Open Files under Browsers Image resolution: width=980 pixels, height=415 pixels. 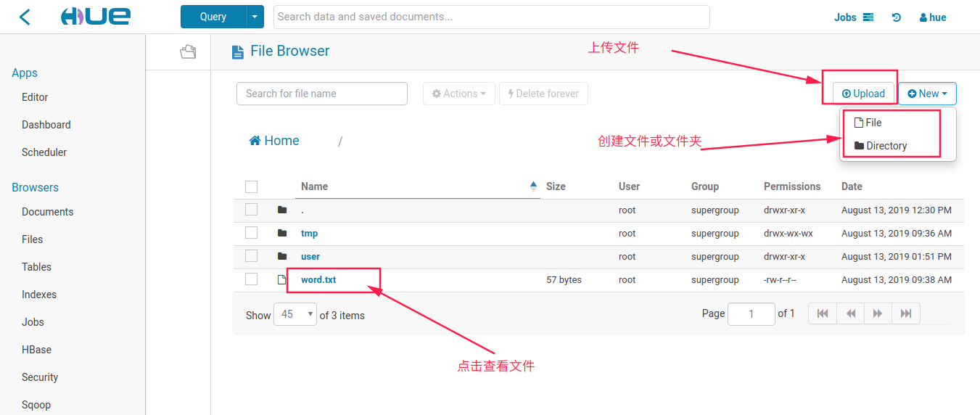32,239
